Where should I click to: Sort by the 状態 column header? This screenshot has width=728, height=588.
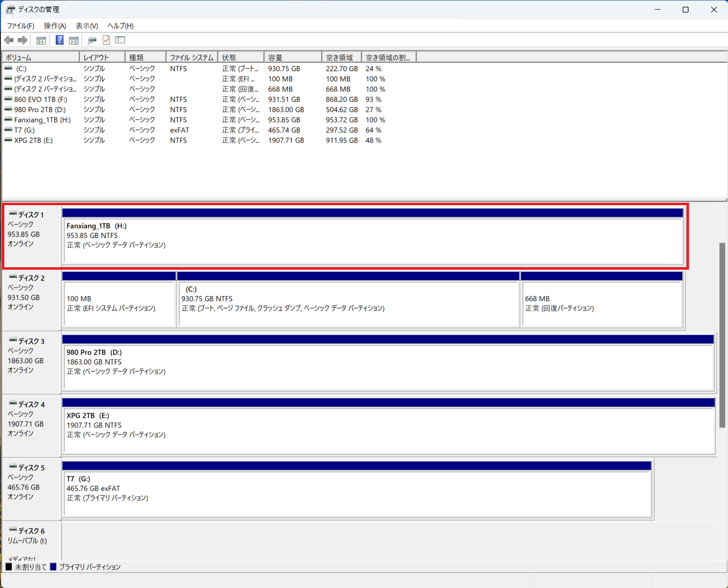click(241, 57)
